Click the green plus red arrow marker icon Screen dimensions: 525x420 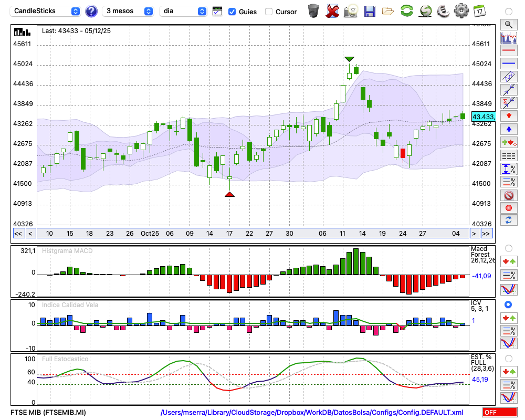tap(509, 142)
